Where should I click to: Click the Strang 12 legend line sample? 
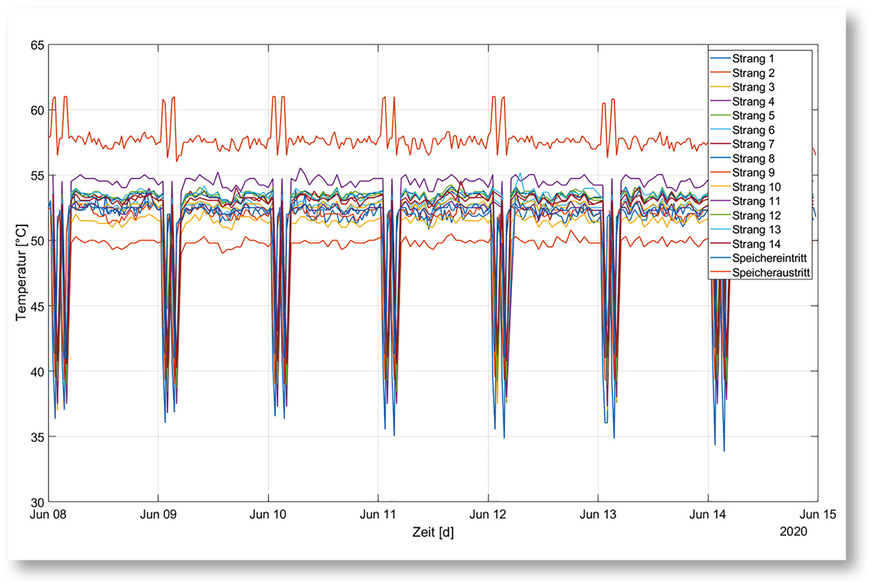click(721, 216)
